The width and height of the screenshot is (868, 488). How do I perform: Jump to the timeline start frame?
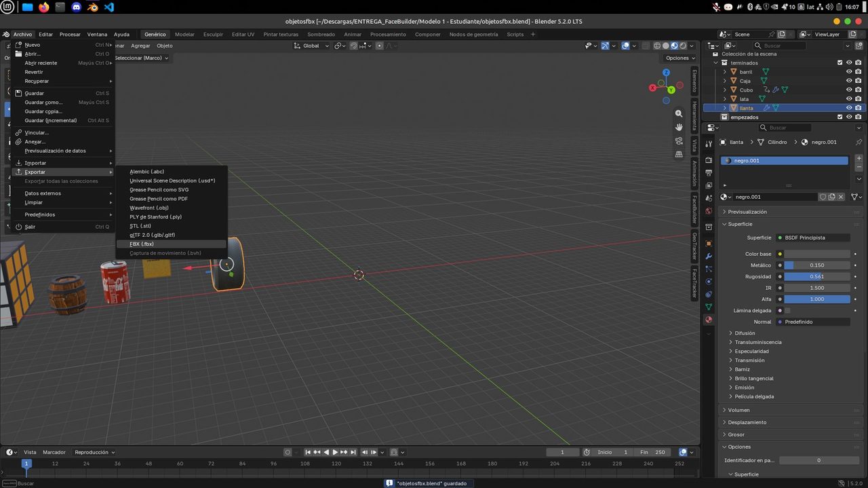point(308,452)
